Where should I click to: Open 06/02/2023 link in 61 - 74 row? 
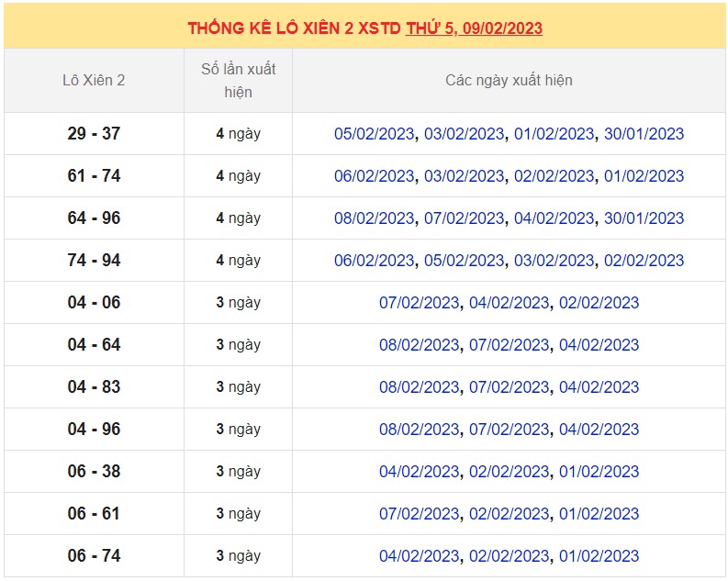pos(374,176)
